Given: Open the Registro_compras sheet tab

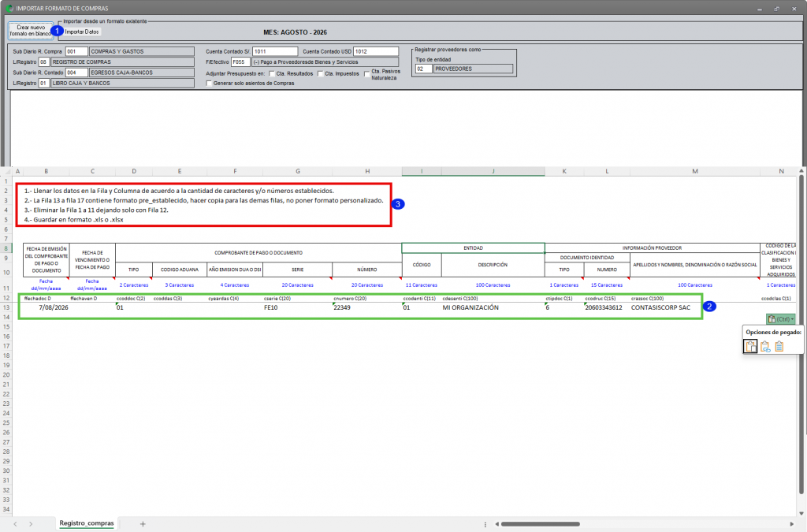Looking at the screenshot, I should tap(87, 523).
